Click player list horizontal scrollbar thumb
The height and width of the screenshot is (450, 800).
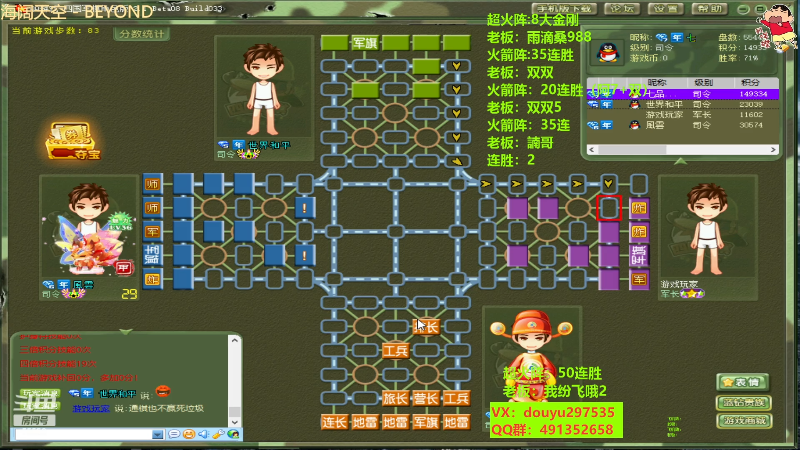(x=632, y=149)
